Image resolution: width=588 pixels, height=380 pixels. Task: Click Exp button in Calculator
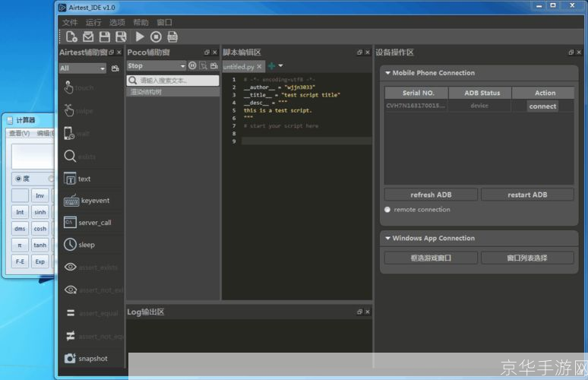pos(40,262)
